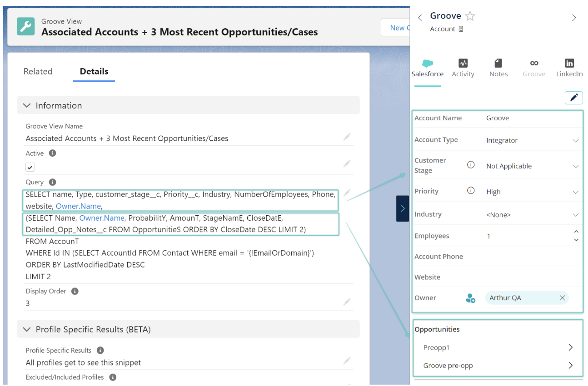The image size is (588, 386).
Task: Click the Account Phone field
Action: (x=498, y=257)
